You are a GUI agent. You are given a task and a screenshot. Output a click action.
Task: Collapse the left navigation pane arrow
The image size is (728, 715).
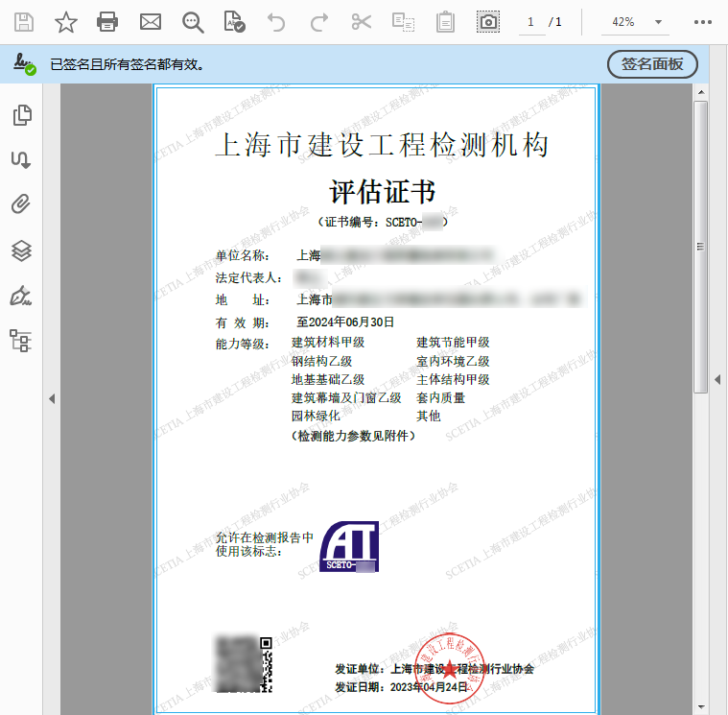click(52, 398)
